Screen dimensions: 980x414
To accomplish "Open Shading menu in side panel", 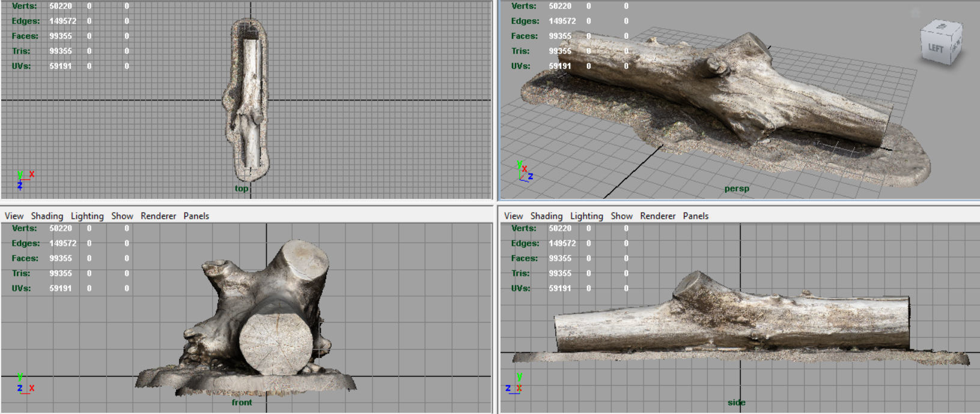I will click(x=546, y=216).
